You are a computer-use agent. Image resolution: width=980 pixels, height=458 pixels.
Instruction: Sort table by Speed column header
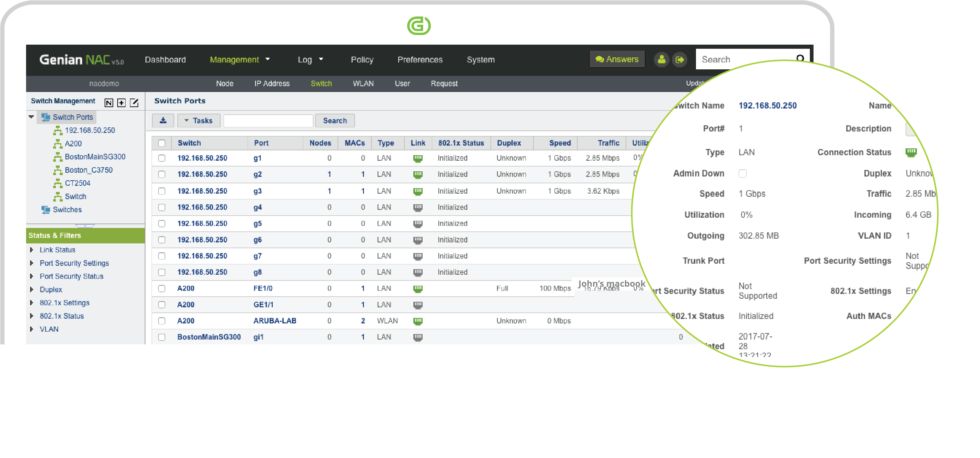pyautogui.click(x=559, y=143)
